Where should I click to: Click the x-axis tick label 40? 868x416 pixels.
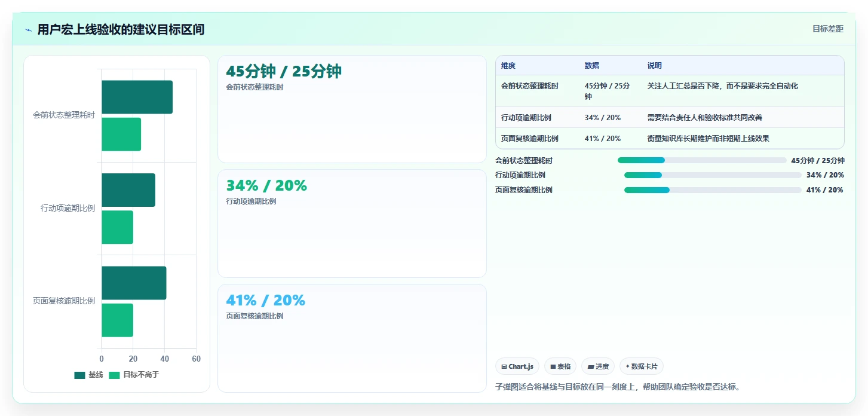pos(164,359)
